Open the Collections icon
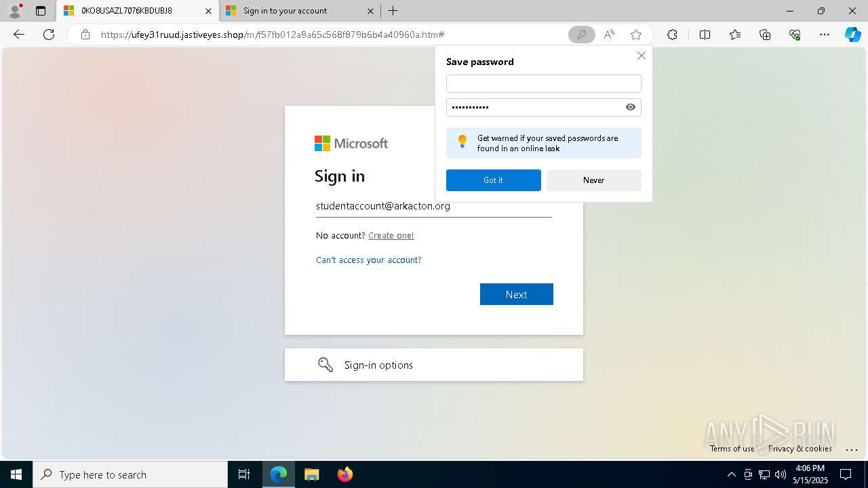The image size is (868, 488). (765, 35)
